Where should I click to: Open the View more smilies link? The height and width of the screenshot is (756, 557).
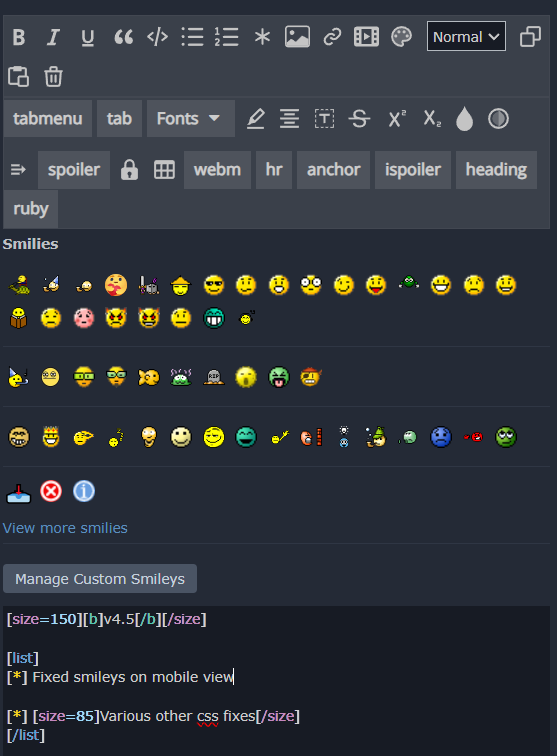(x=65, y=528)
